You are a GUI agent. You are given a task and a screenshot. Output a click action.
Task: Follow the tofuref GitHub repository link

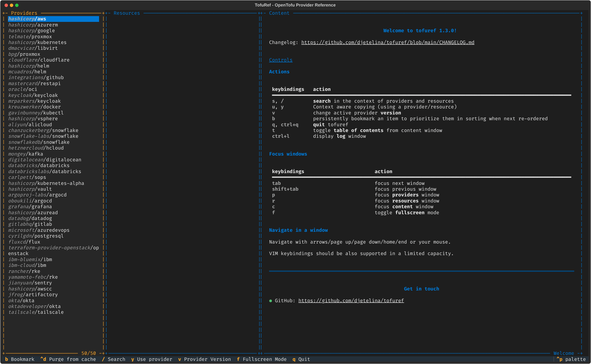point(351,301)
